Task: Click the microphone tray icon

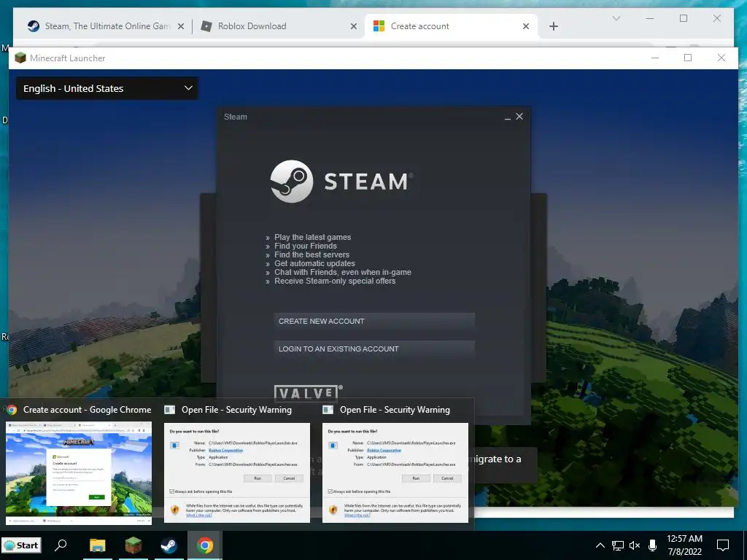Action: [x=653, y=545]
